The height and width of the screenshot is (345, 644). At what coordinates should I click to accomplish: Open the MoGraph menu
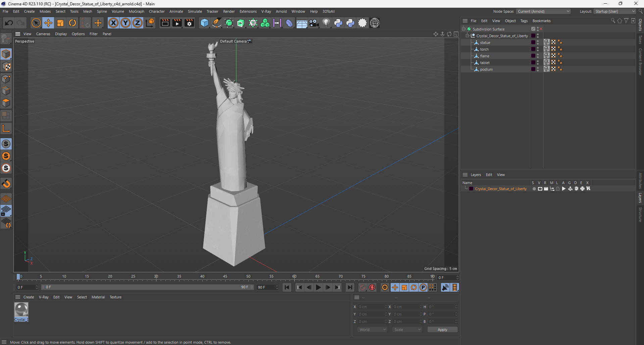(x=136, y=11)
